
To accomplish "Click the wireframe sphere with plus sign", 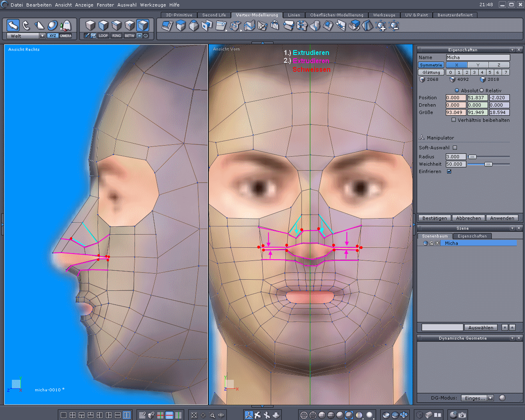I will pyautogui.click(x=381, y=26).
